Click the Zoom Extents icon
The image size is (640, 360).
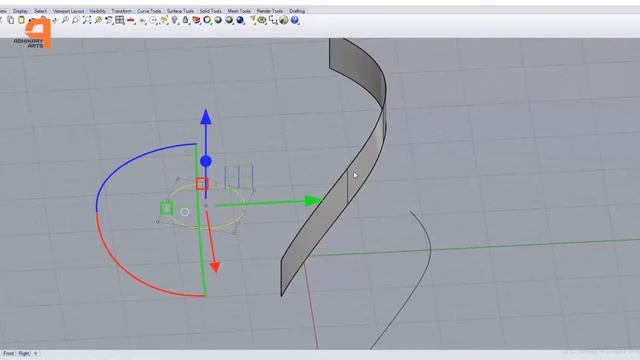87,20
